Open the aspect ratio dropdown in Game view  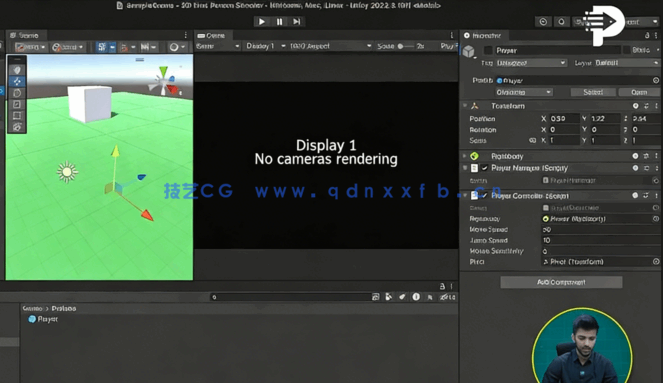[x=330, y=46]
